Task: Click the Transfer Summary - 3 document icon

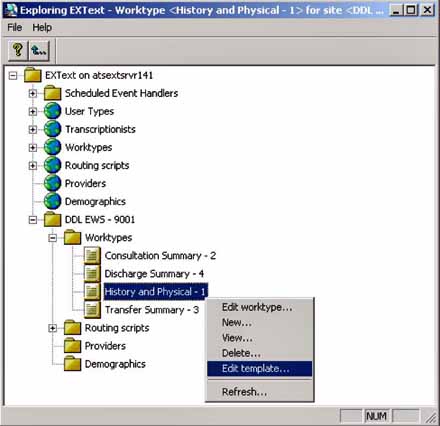Action: [92, 309]
